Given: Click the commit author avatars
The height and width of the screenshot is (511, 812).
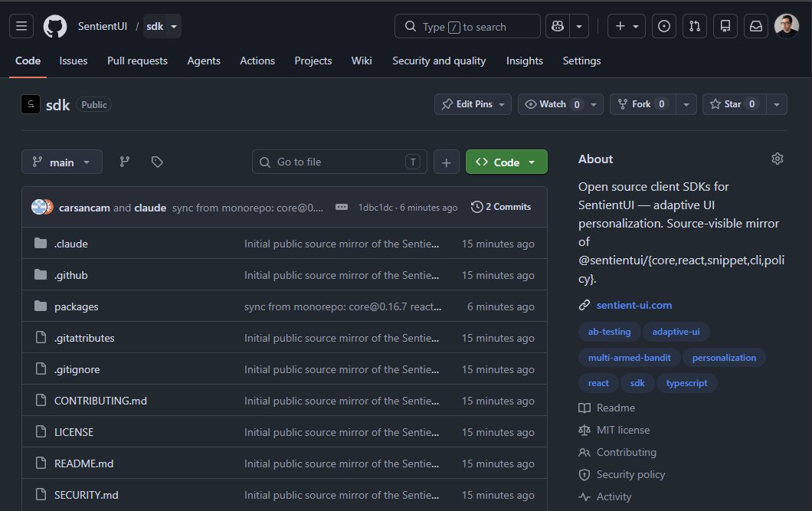Looking at the screenshot, I should (x=42, y=207).
